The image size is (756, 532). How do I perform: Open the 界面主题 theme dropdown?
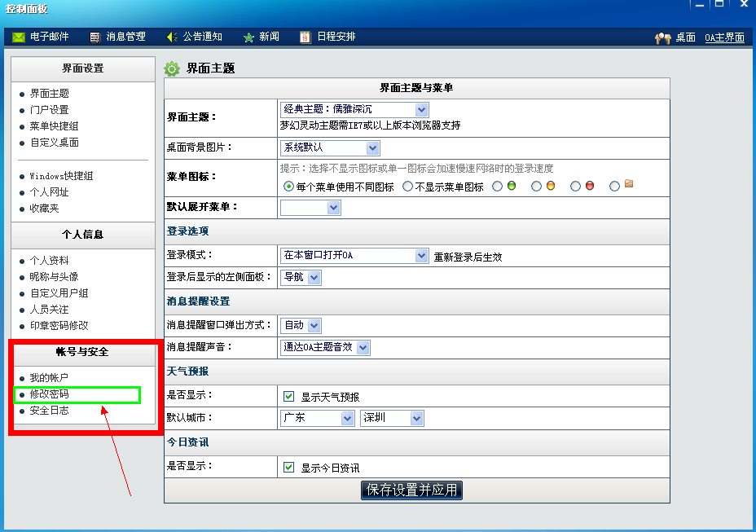421,109
